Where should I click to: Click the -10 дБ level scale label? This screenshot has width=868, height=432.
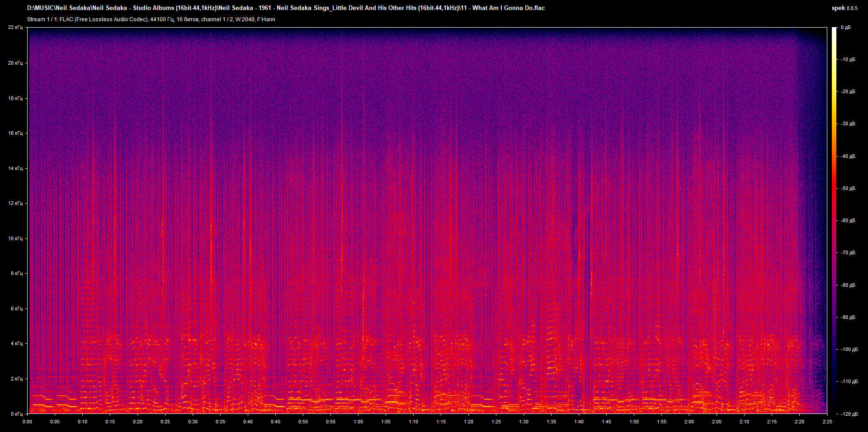(848, 59)
